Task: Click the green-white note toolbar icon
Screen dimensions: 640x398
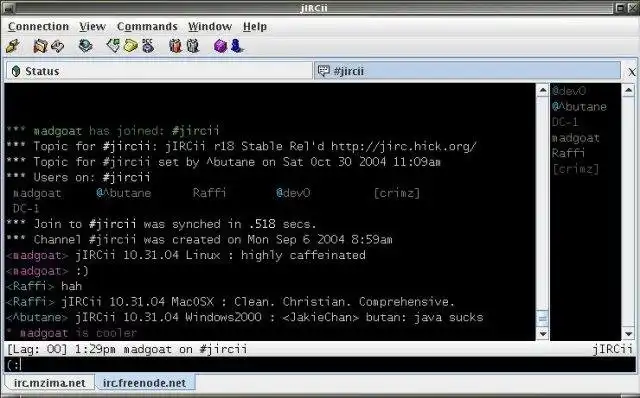Action: [x=113, y=46]
